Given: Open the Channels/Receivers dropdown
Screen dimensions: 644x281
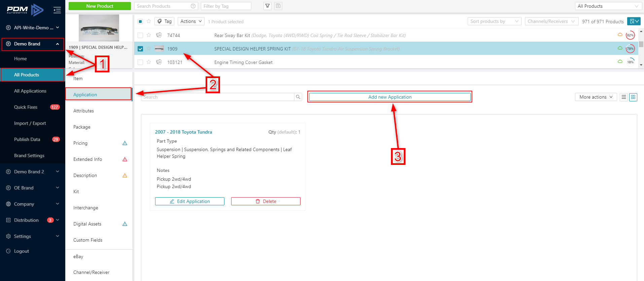Looking at the screenshot, I should point(551,21).
